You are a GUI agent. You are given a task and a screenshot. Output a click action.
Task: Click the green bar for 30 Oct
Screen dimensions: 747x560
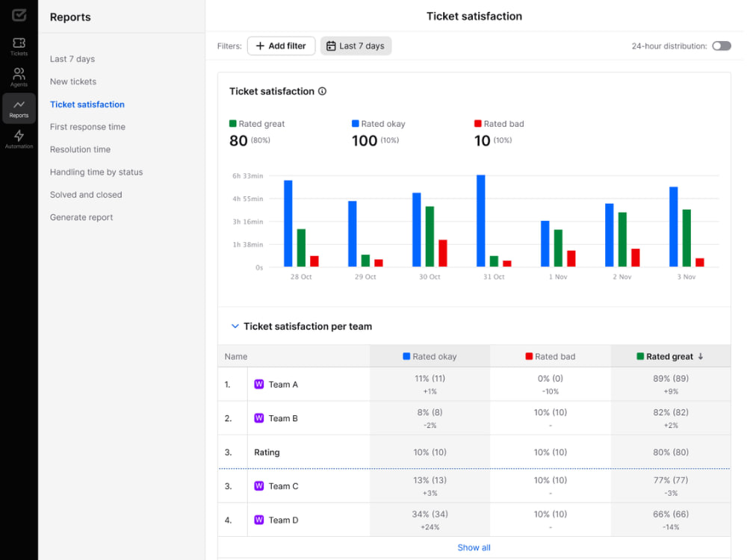click(430, 237)
